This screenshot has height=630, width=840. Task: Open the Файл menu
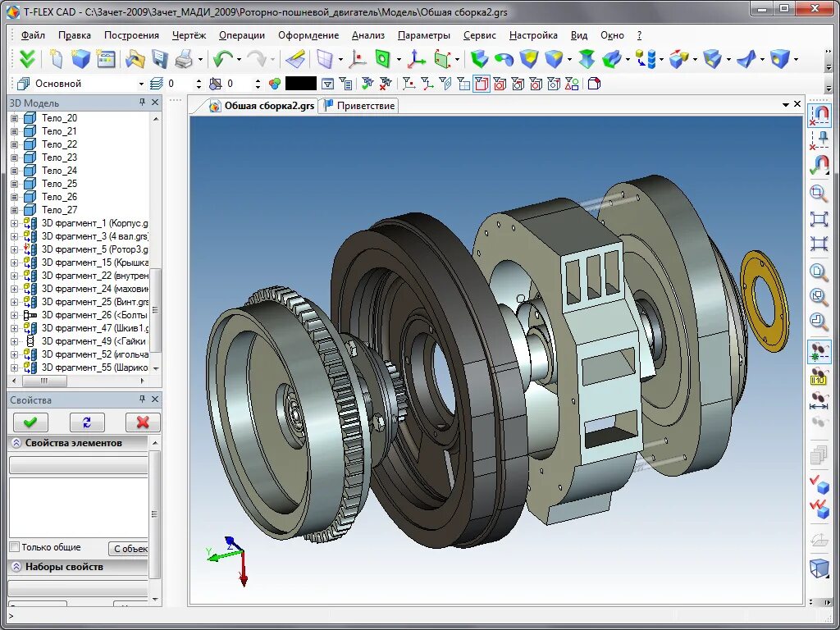(33, 35)
